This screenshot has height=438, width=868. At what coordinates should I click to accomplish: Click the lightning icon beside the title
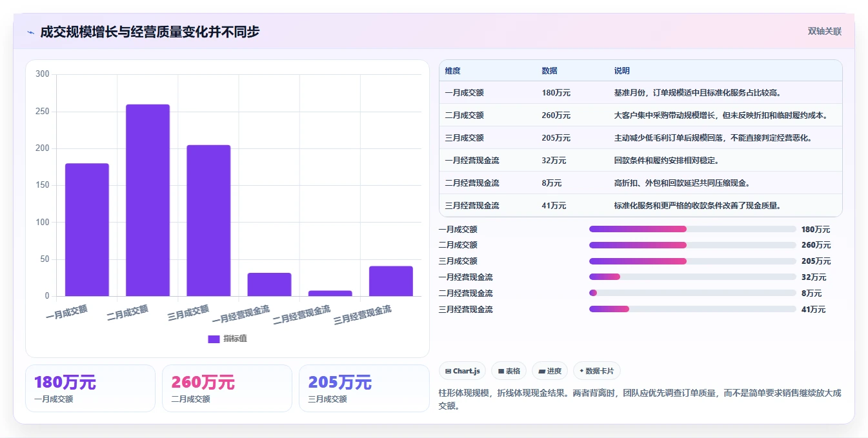click(30, 32)
